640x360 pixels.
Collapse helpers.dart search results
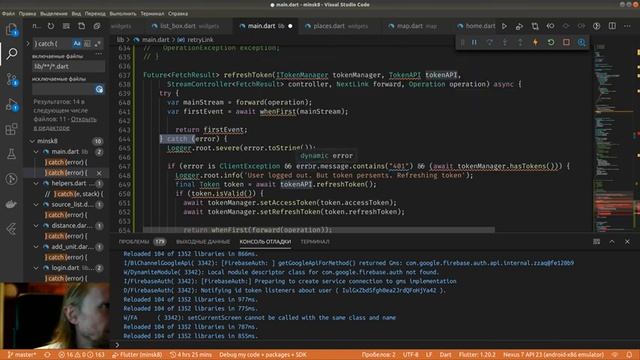(x=36, y=183)
